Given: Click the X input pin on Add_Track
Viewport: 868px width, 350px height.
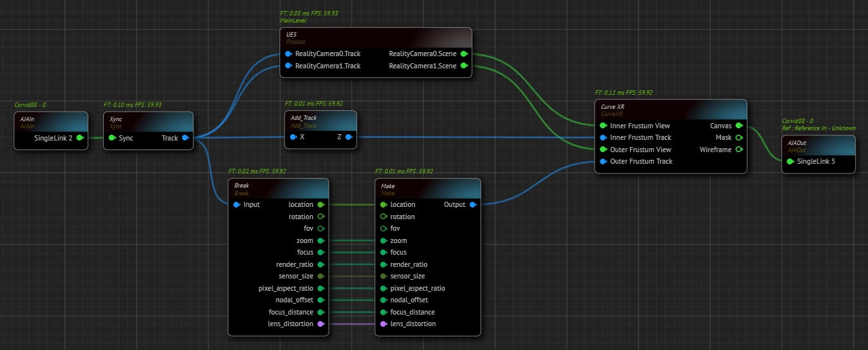Looking at the screenshot, I should [x=293, y=137].
